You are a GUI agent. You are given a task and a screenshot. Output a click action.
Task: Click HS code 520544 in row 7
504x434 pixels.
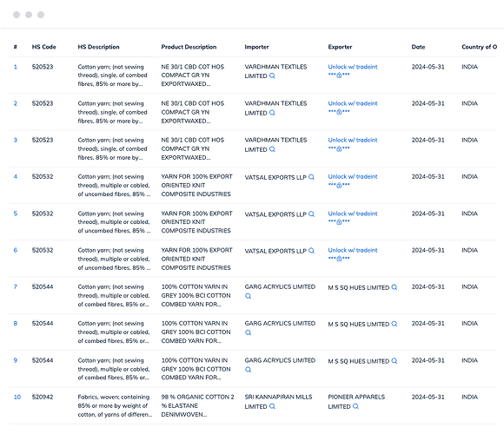point(43,286)
